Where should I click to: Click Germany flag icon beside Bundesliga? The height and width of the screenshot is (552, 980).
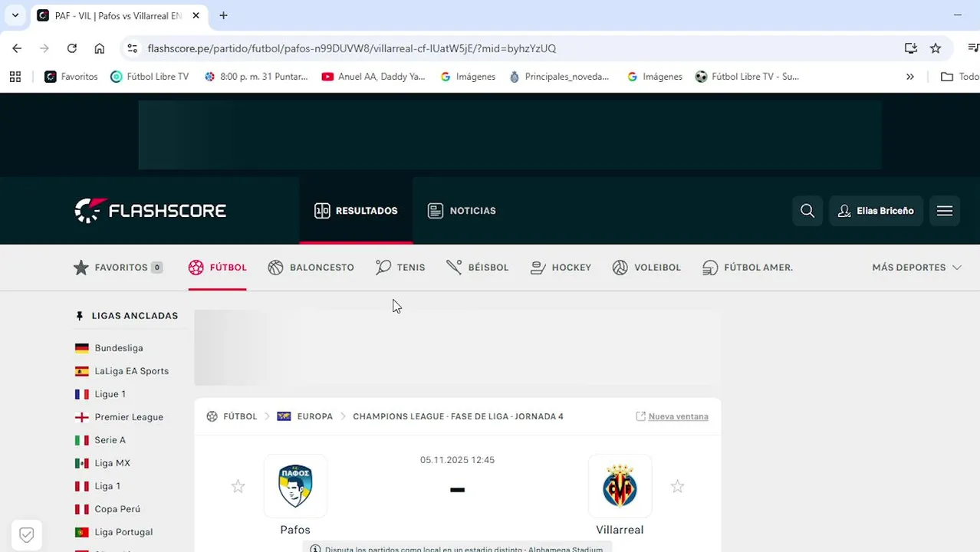(81, 348)
